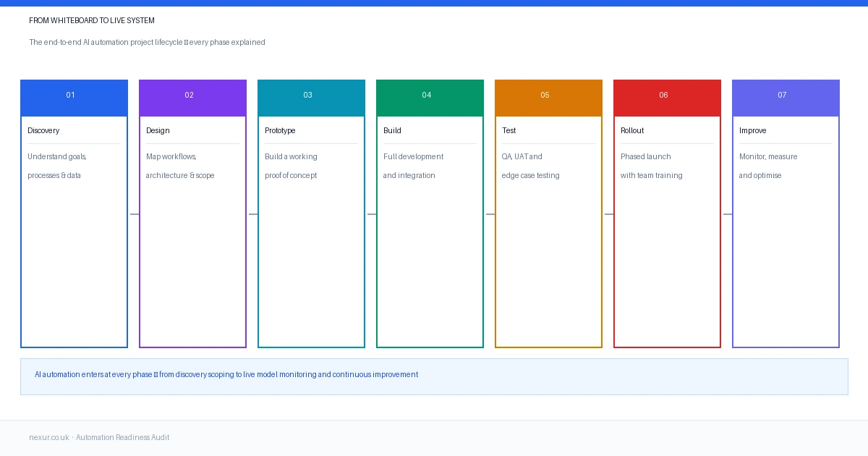Click the 'Discovery' phase title

43,131
